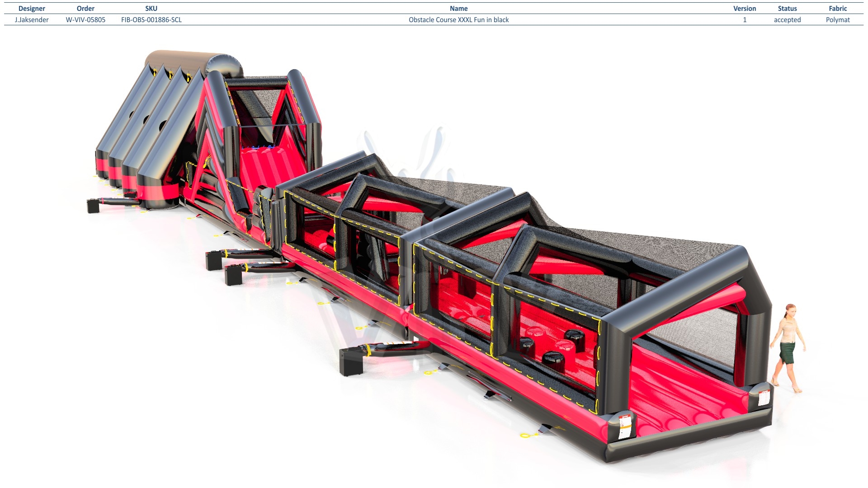Click the Name column header
This screenshot has width=868, height=488.
click(458, 9)
